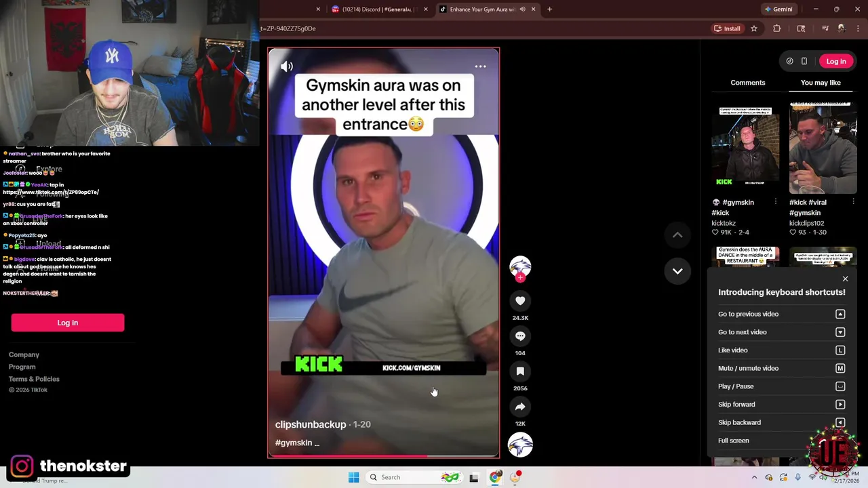The width and height of the screenshot is (868, 488).
Task: Open Google Chrome from the taskbar
Action: (495, 477)
